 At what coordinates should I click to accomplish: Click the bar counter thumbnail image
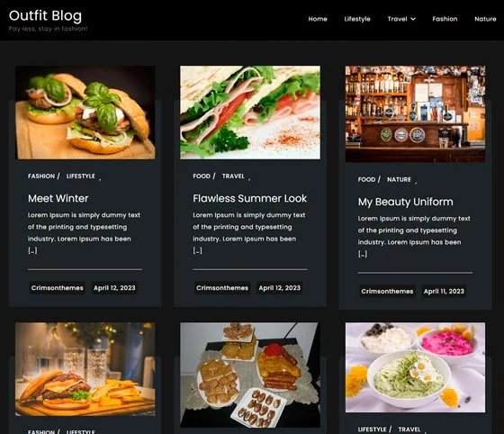(x=415, y=114)
